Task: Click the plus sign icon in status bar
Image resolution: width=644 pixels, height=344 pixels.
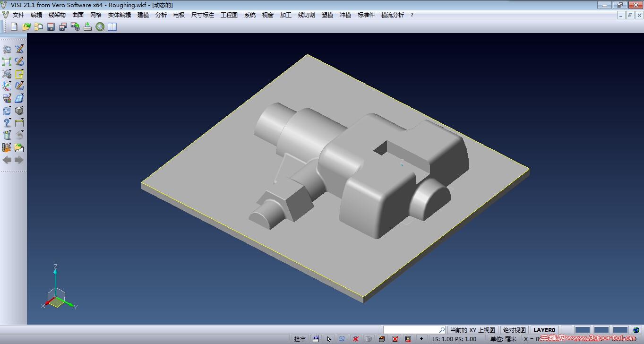Action: [x=421, y=339]
